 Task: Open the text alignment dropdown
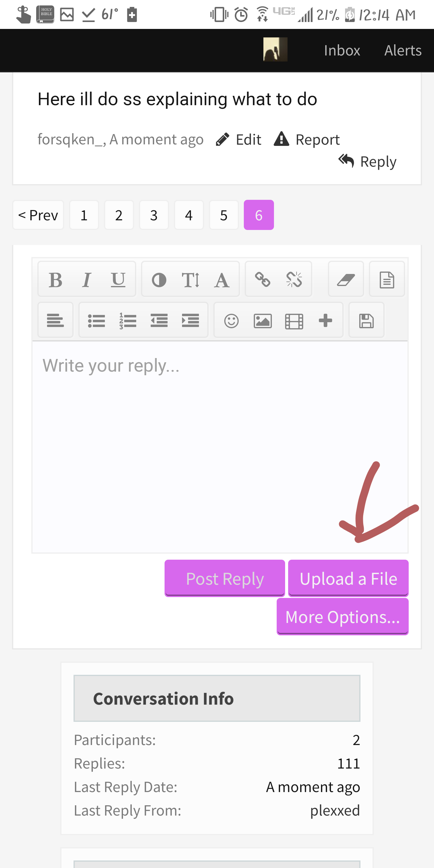click(55, 320)
